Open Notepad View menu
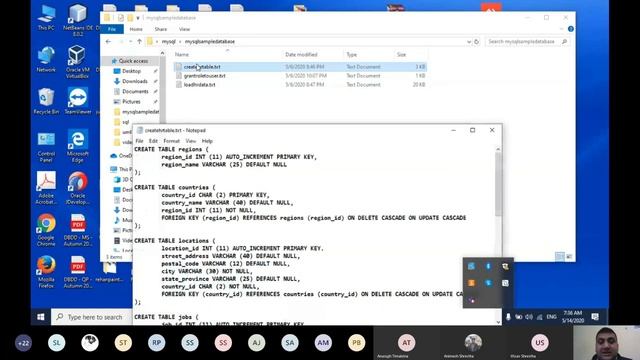Image resolution: width=640 pixels, height=360 pixels. click(191, 141)
